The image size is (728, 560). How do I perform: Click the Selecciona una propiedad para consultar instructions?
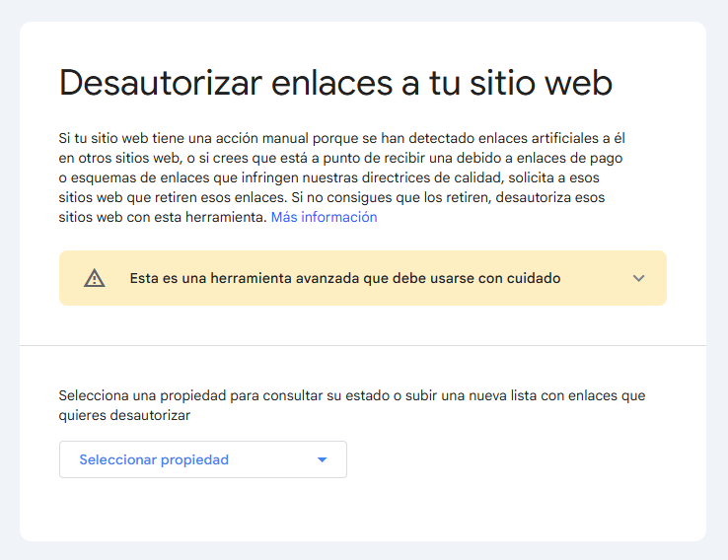351,405
